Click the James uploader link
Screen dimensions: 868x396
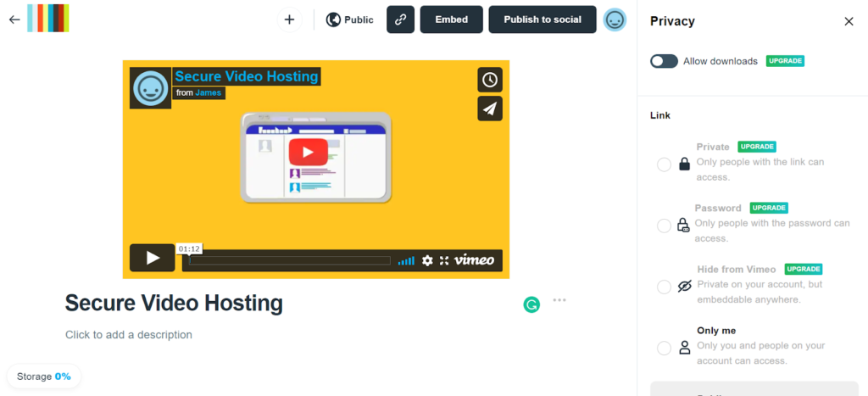[x=208, y=93]
